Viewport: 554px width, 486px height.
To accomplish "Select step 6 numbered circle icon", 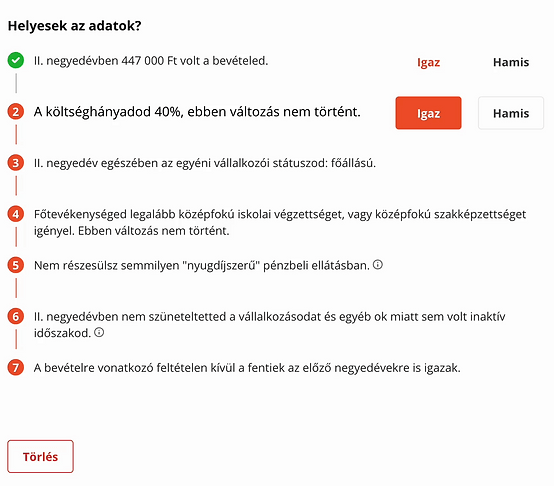I will click(x=16, y=316).
